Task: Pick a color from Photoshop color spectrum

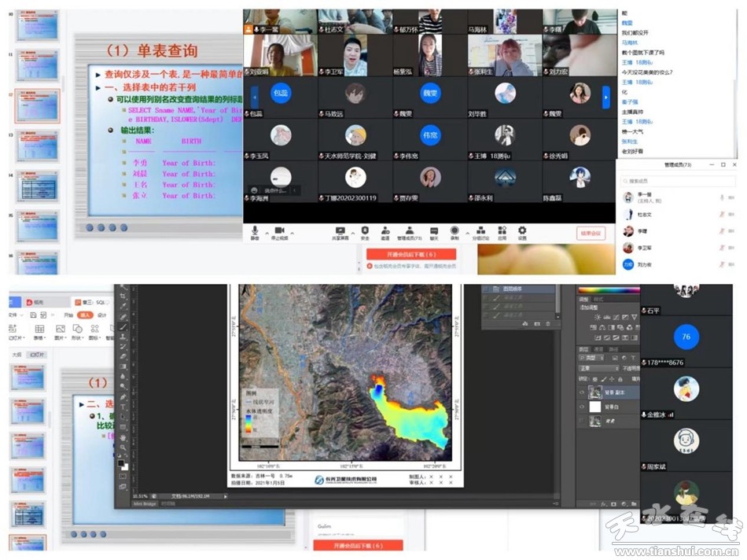Action: (607, 289)
